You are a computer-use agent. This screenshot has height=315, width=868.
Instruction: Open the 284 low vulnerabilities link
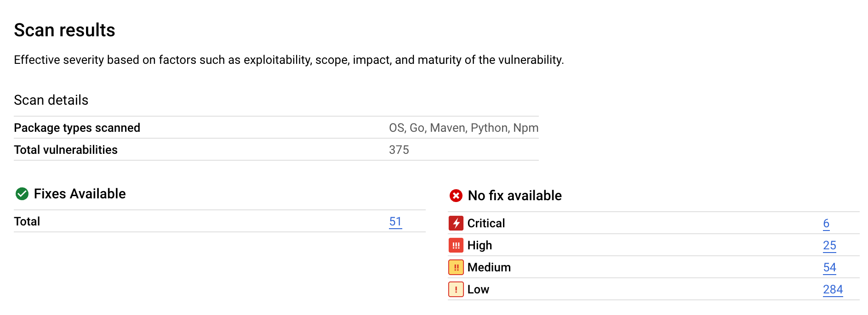(833, 289)
